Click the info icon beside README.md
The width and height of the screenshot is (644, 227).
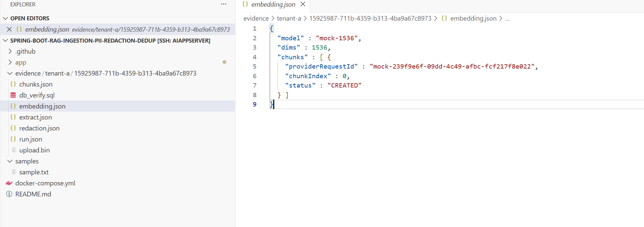tap(9, 194)
